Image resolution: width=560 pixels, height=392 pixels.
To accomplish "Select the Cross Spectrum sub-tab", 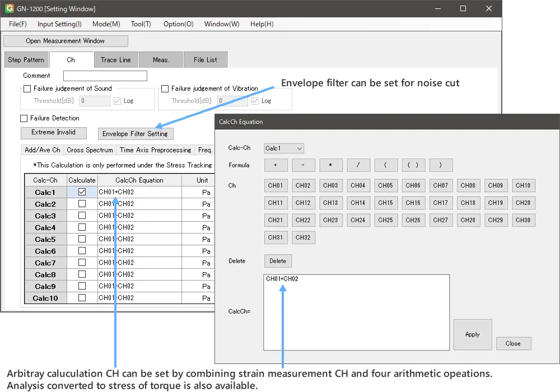I will [89, 150].
